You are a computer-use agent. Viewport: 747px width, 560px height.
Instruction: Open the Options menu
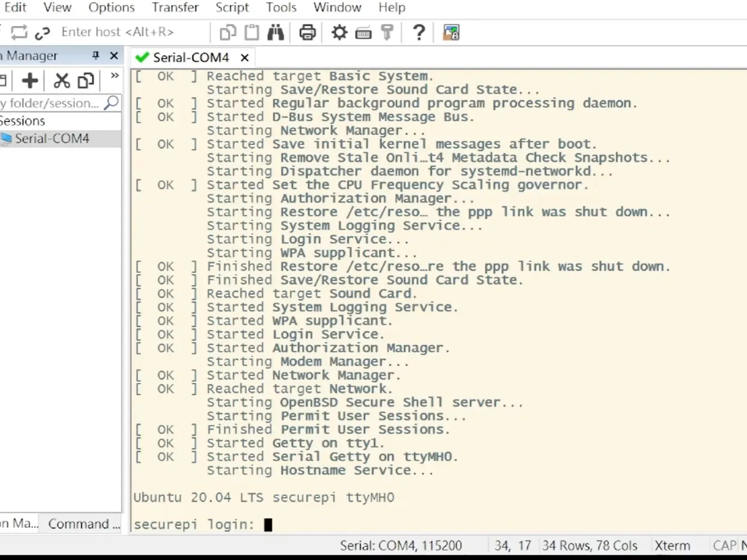tap(111, 8)
